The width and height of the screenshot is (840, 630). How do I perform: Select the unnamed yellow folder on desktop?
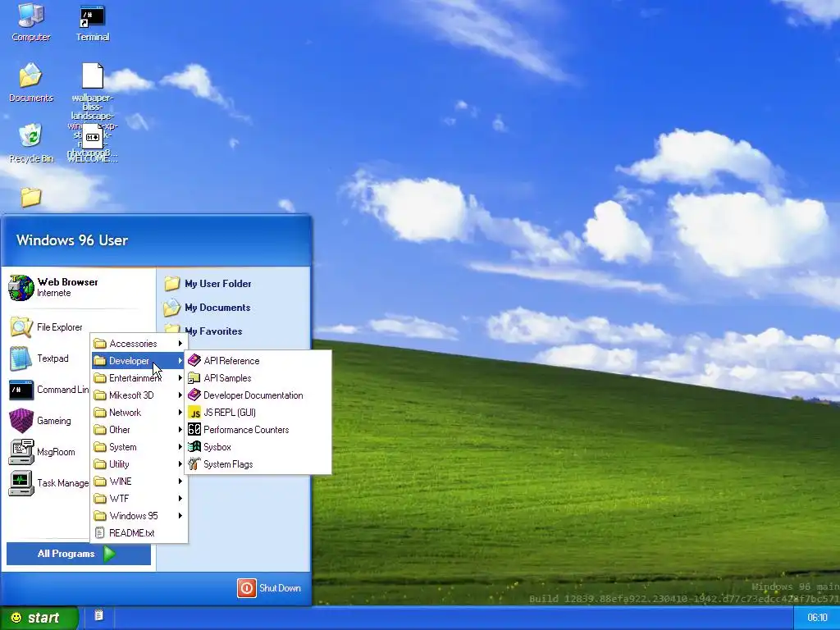pyautogui.click(x=31, y=197)
